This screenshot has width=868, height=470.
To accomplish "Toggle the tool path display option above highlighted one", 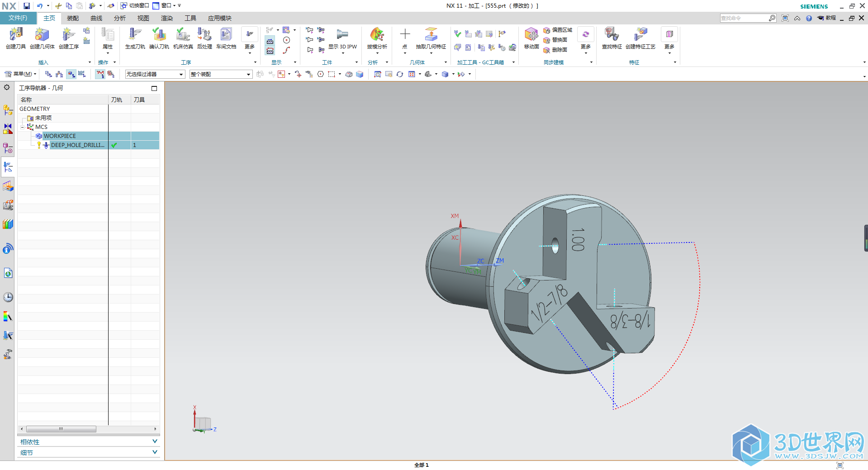I will (270, 31).
